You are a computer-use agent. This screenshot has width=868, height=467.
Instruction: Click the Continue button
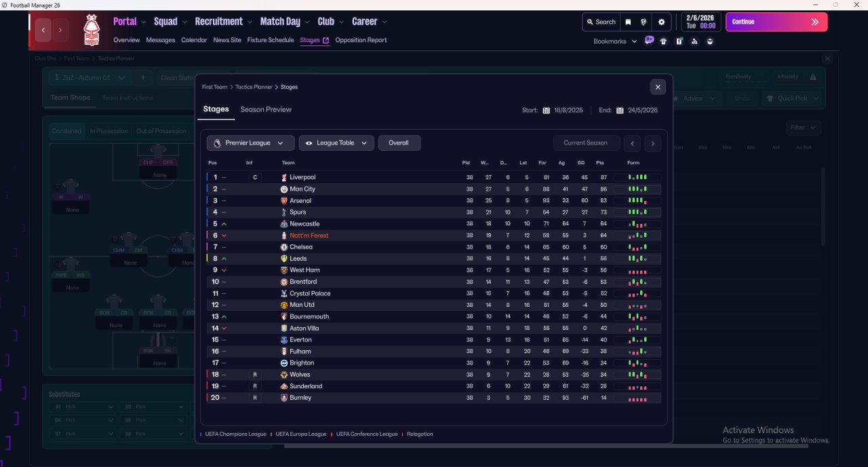click(776, 22)
